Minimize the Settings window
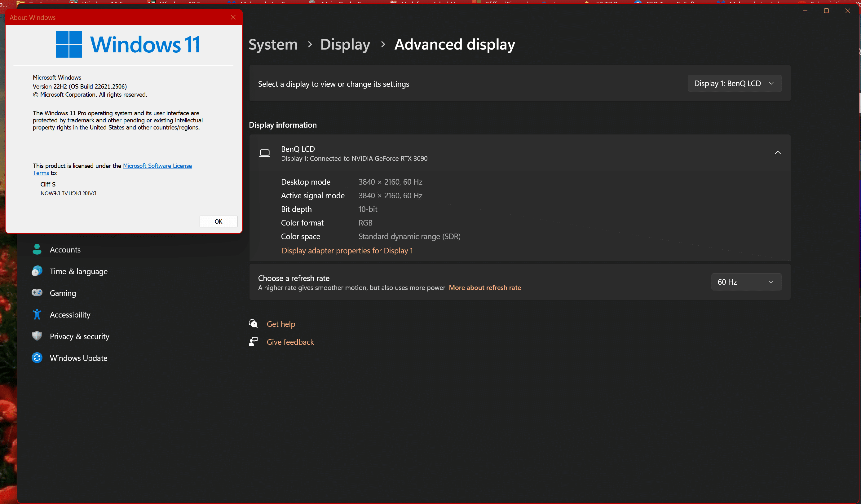Image resolution: width=861 pixels, height=504 pixels. [805, 11]
